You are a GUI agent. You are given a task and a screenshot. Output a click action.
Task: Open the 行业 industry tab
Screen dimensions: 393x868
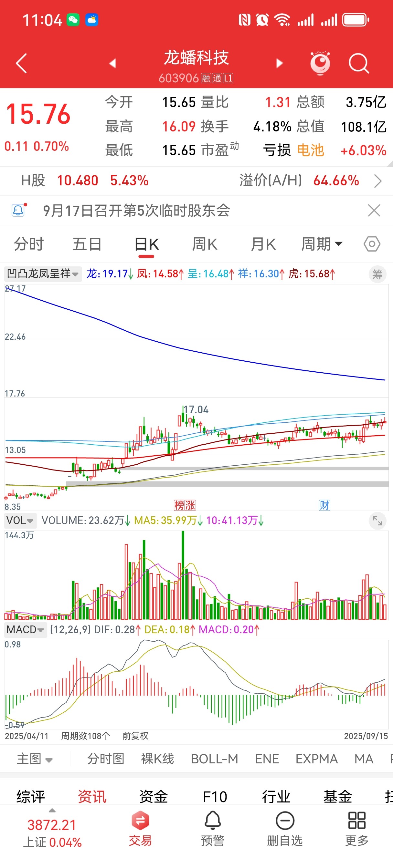(276, 797)
